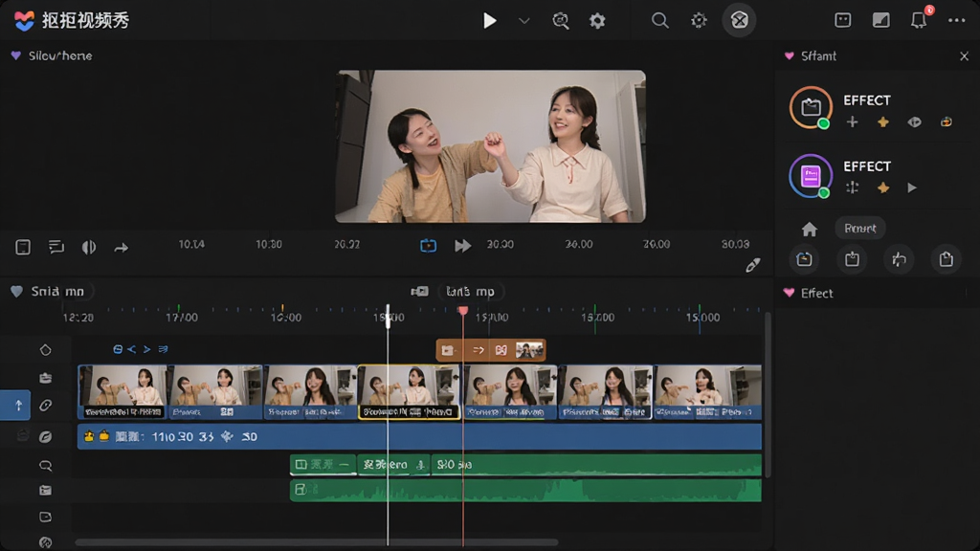The height and width of the screenshot is (551, 980).
Task: Click the lant mp pill button above timeline
Action: pyautogui.click(x=471, y=291)
